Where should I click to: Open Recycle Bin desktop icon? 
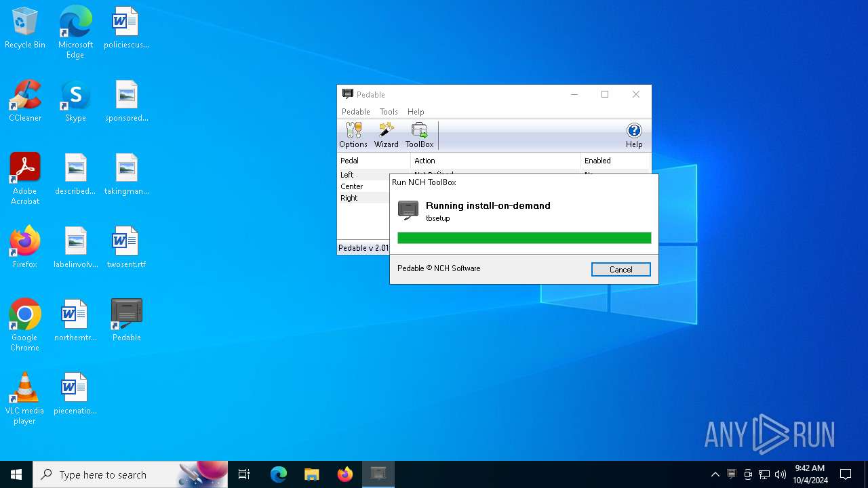click(25, 28)
